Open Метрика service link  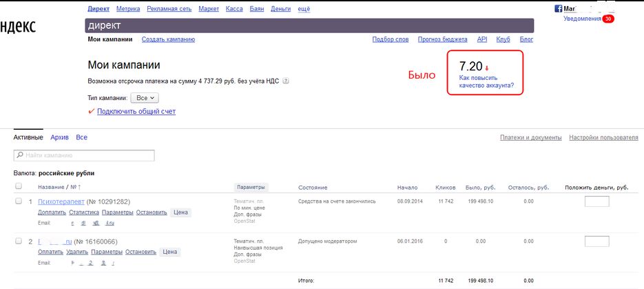click(x=128, y=9)
